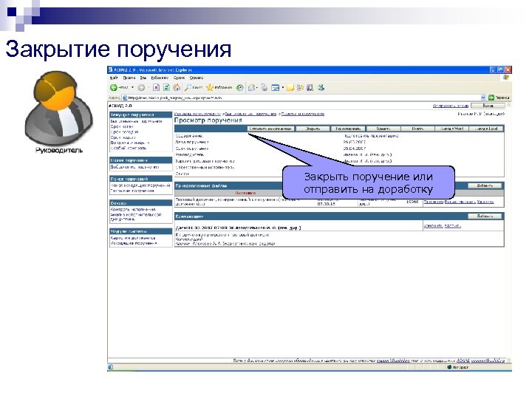Click the Заблокировать button
This screenshot has width=532, height=399.
point(348,129)
